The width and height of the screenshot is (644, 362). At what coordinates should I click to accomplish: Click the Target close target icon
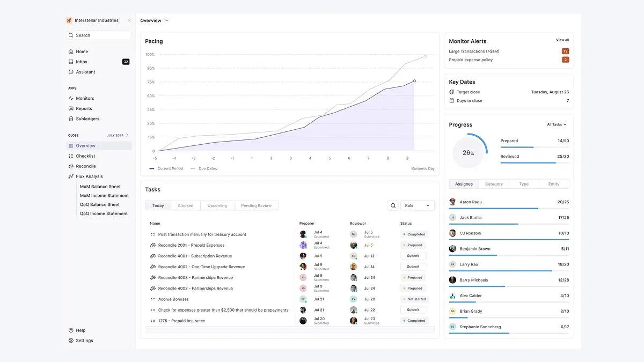[452, 92]
